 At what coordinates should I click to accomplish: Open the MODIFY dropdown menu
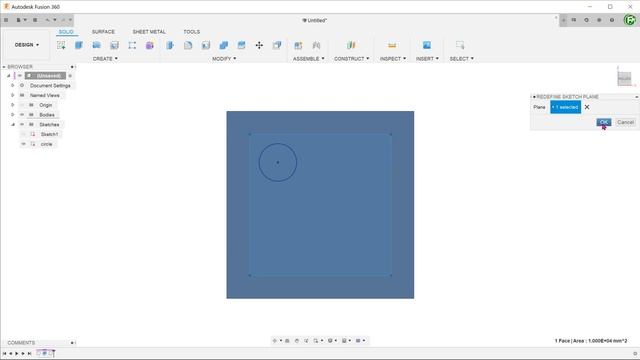pos(224,59)
